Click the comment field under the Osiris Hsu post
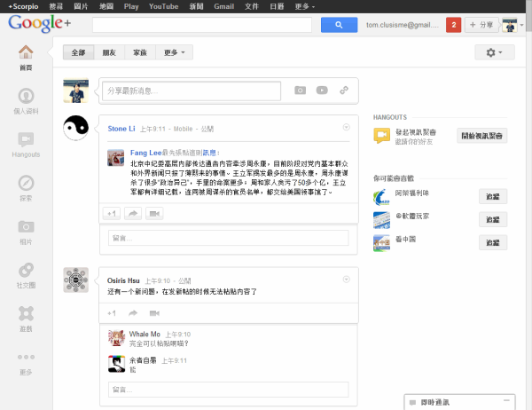The height and width of the screenshot is (410, 532). tap(229, 390)
